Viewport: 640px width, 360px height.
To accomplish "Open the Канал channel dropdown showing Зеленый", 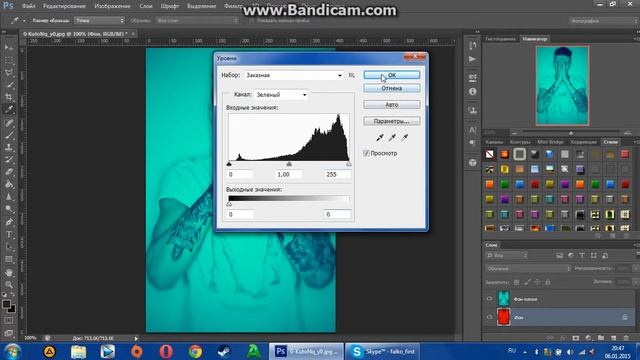I will coord(281,95).
